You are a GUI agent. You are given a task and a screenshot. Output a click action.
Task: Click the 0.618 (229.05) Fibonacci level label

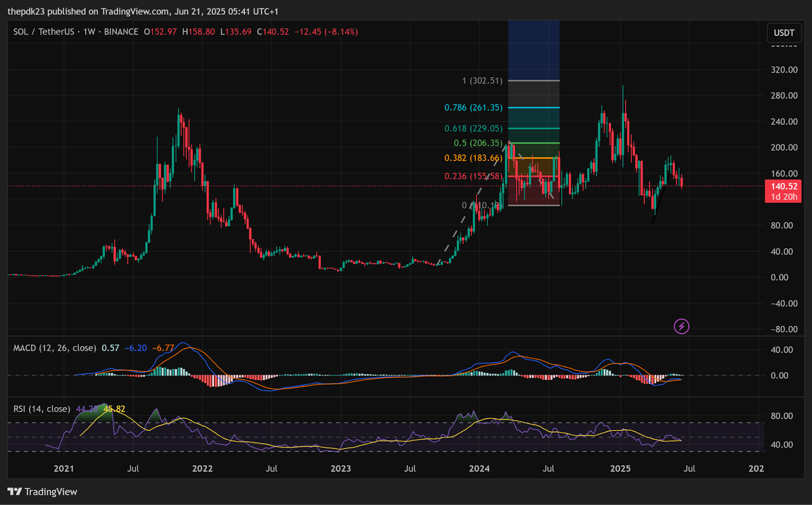pyautogui.click(x=473, y=128)
